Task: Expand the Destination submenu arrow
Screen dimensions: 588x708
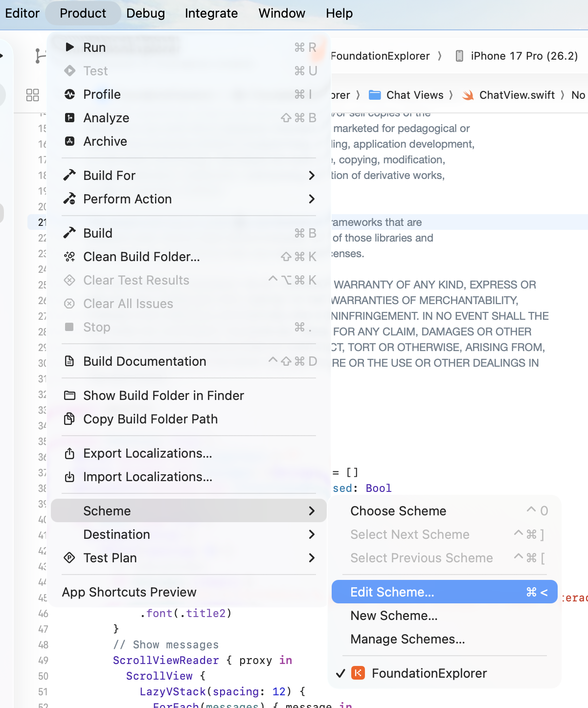Action: 312,534
